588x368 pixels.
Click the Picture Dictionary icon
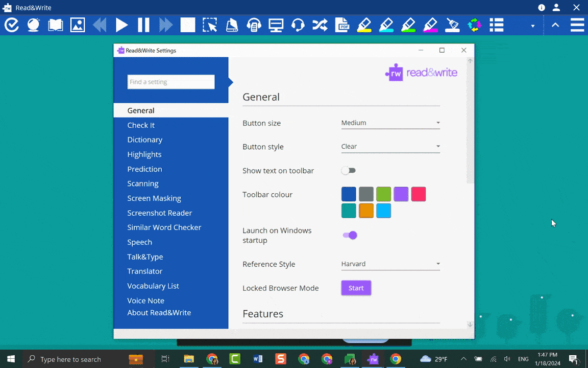coord(78,25)
